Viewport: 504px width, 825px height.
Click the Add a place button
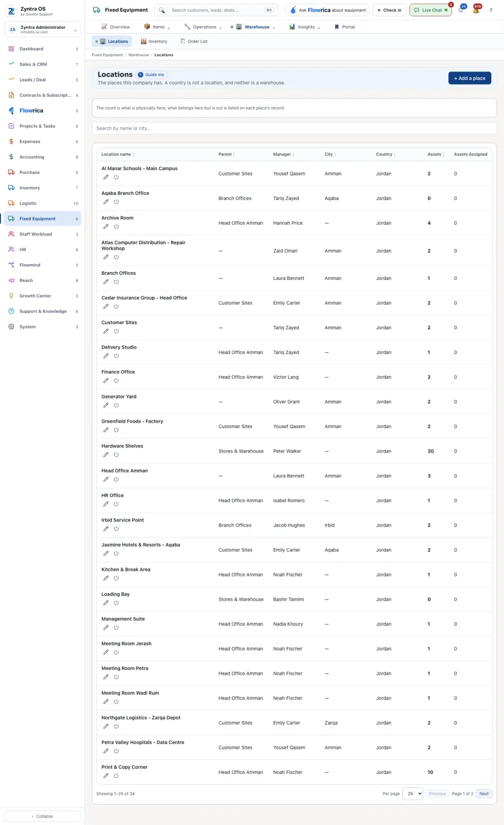[x=470, y=78]
